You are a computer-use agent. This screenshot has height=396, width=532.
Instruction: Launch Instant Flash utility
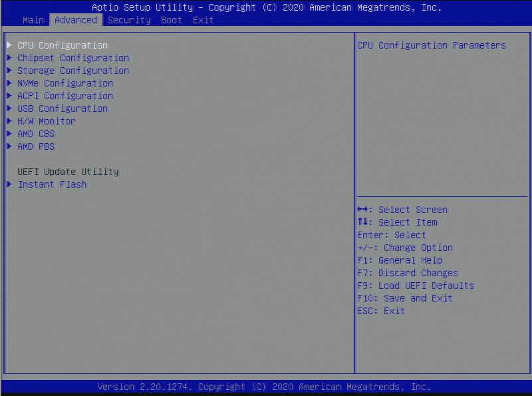pyautogui.click(x=52, y=184)
